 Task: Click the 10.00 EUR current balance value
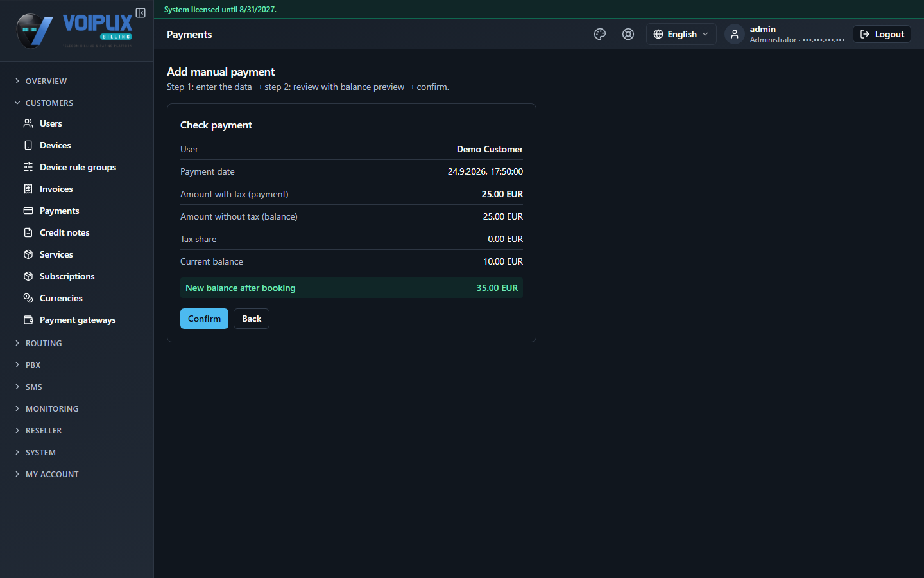pyautogui.click(x=503, y=261)
